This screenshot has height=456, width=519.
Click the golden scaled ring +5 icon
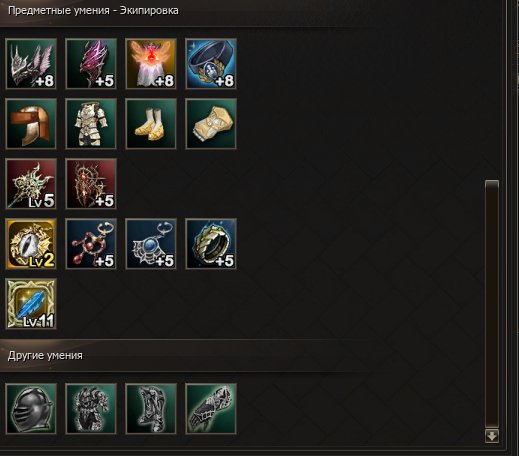[x=211, y=244]
